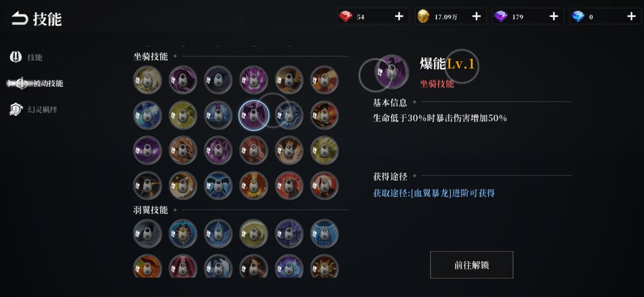Screen dimensions: 644x297
Task: Go back using the arrow beside 技能
Action: coord(20,19)
